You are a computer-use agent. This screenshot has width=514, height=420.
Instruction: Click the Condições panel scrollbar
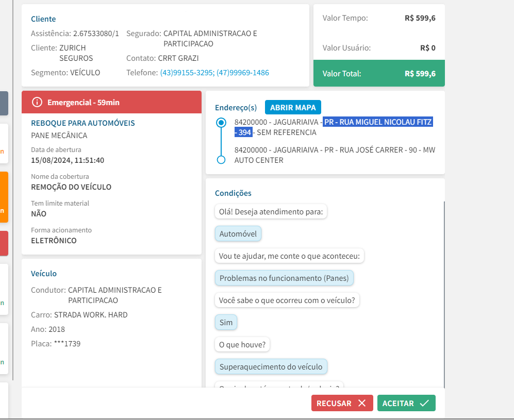(x=444, y=294)
